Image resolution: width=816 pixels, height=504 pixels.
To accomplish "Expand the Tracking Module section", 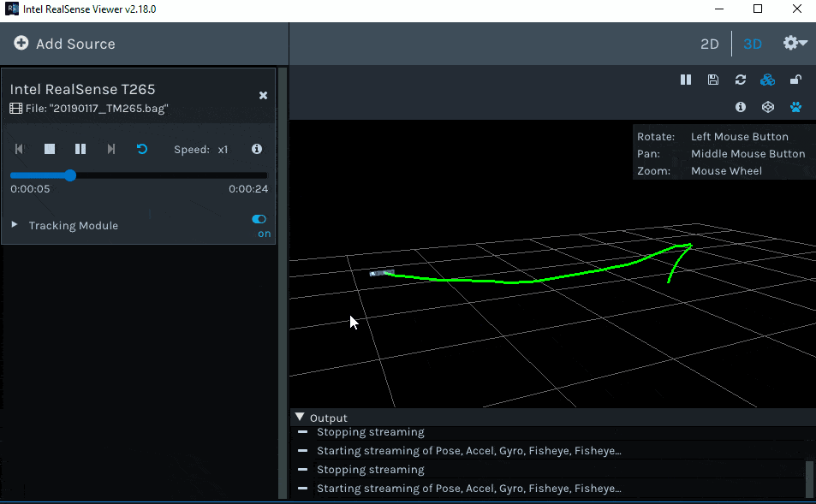I will tap(15, 225).
